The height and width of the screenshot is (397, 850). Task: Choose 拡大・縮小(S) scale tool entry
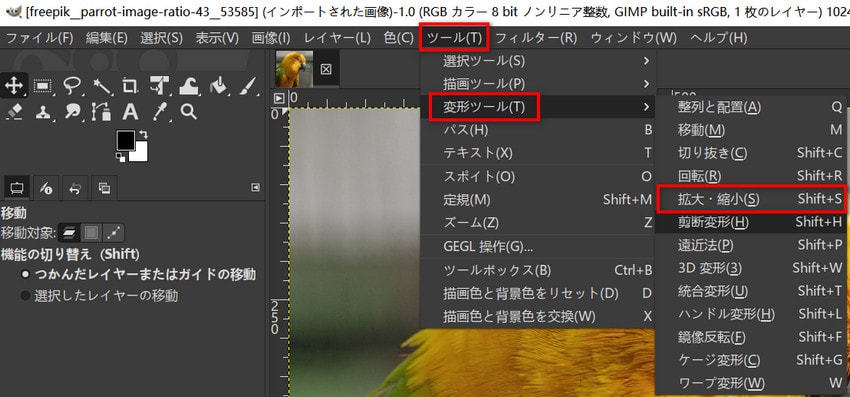pyautogui.click(x=751, y=199)
